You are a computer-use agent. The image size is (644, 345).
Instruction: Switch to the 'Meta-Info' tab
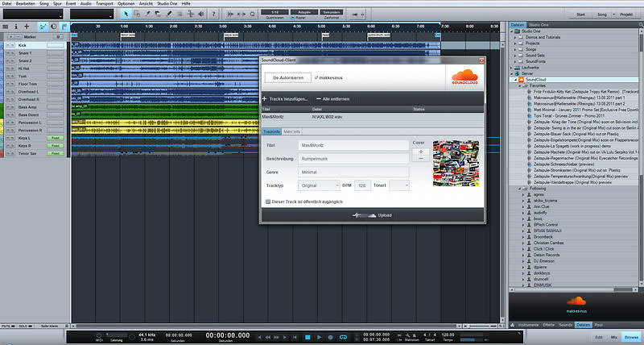pyautogui.click(x=292, y=131)
